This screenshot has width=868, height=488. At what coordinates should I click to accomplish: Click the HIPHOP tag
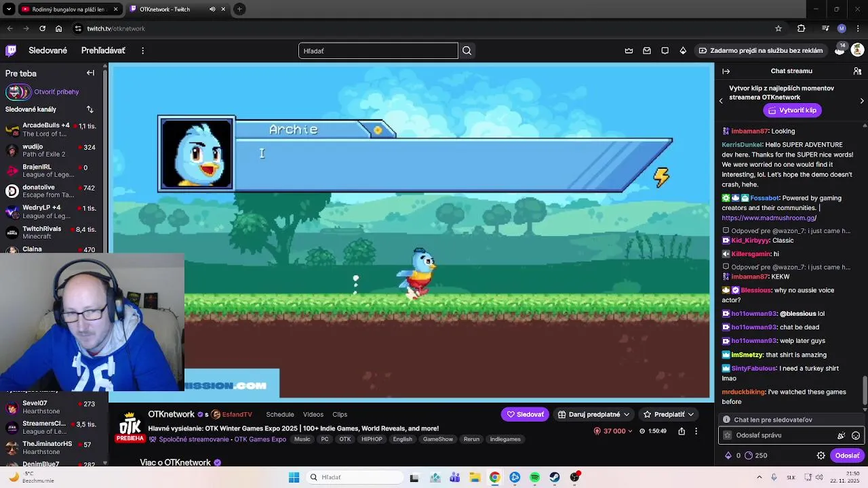pyautogui.click(x=372, y=439)
